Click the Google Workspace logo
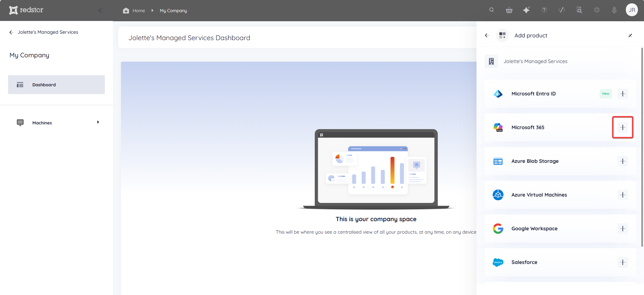Viewport: 644px width, 295px height. (x=498, y=229)
